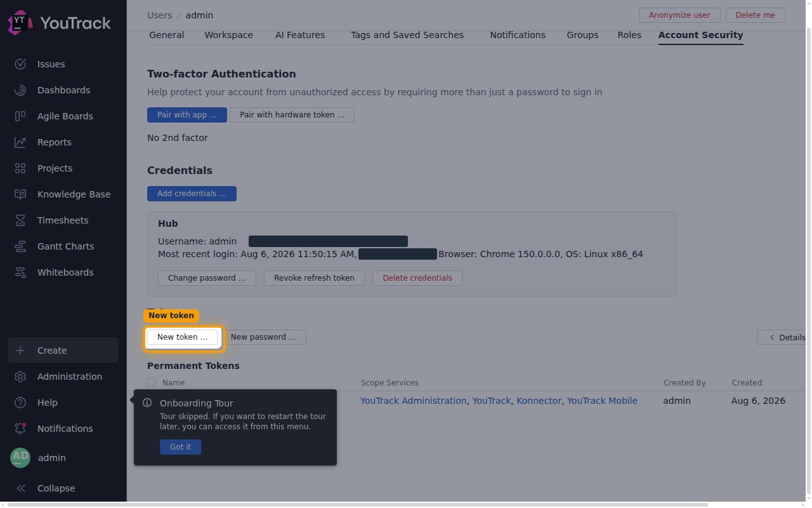Screen dimensions: 812x508
Task: Click the Add credentials button
Action: point(192,194)
